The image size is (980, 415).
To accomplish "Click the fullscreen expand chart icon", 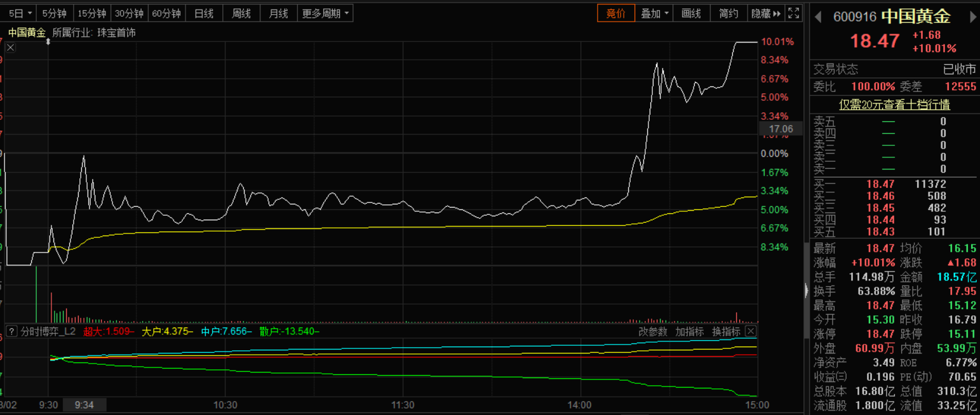I will [794, 13].
